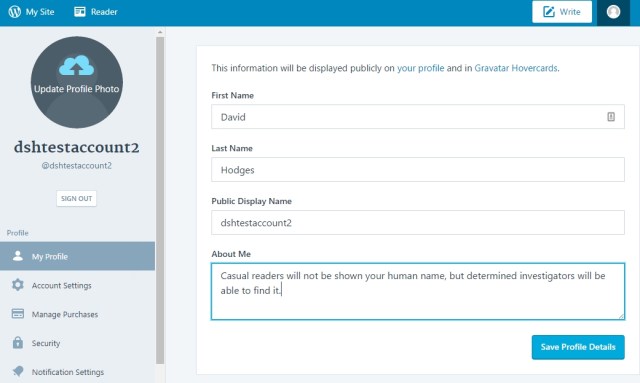Click the sidebar vertical scrollbar
This screenshot has height=383, width=640.
pos(160,200)
